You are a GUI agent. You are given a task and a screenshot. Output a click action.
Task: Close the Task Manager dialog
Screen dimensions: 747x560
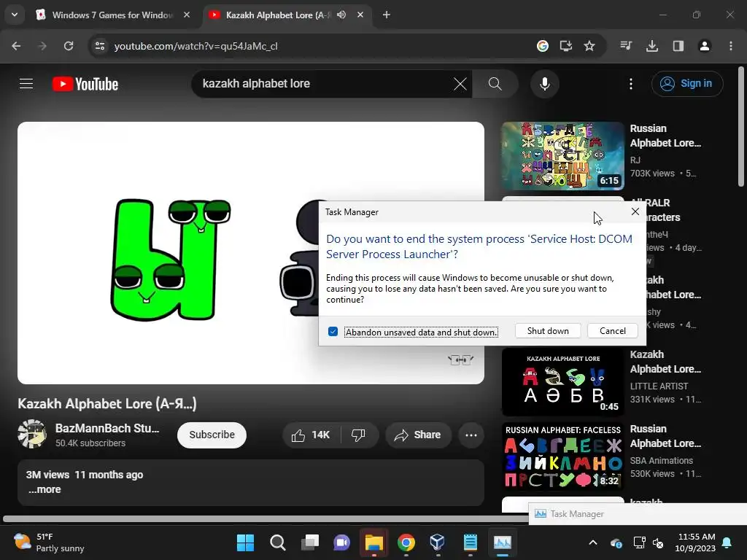(635, 211)
